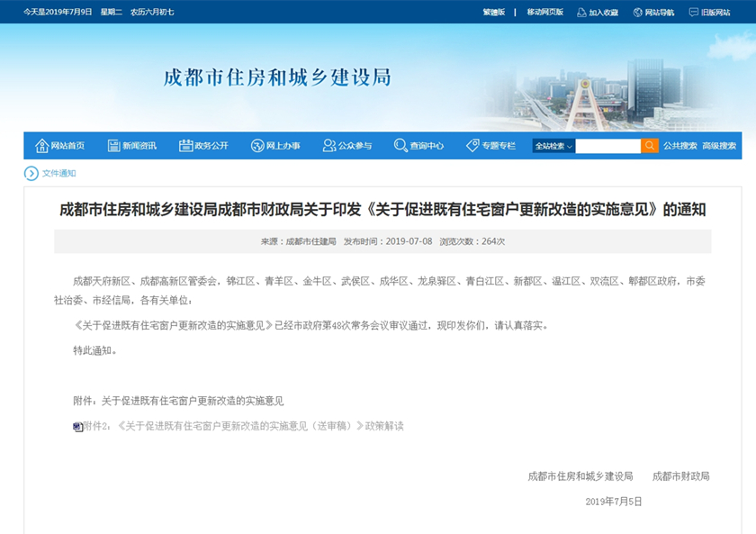The image size is (756, 534).
Task: Click the 附件：关于促进既有住宅窗户更新改造的实施意见 line
Action: point(178,401)
